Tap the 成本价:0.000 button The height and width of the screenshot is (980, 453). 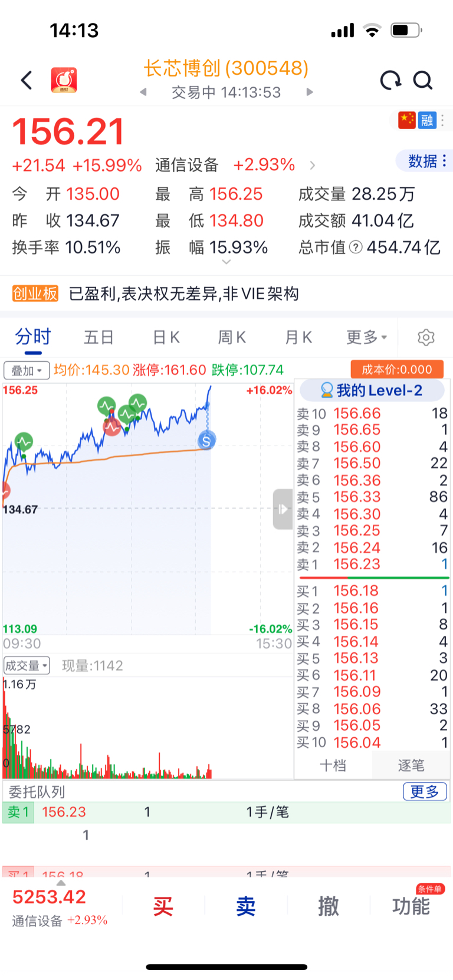tap(397, 369)
